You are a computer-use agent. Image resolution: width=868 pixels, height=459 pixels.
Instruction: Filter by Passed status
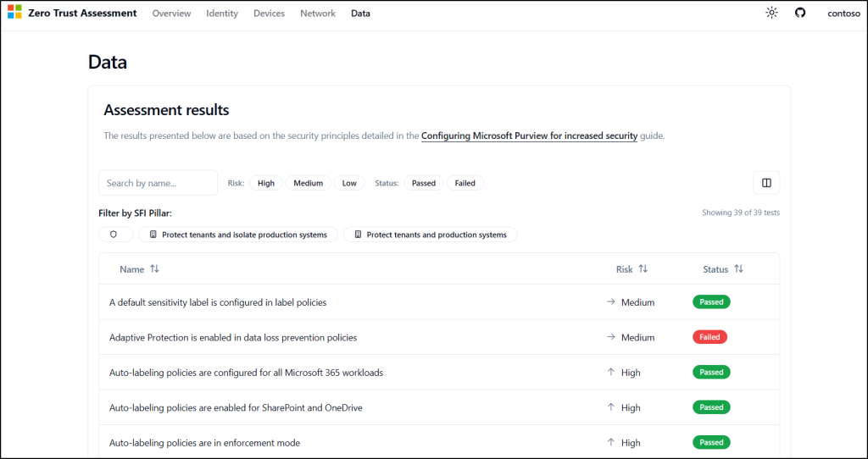pyautogui.click(x=424, y=183)
